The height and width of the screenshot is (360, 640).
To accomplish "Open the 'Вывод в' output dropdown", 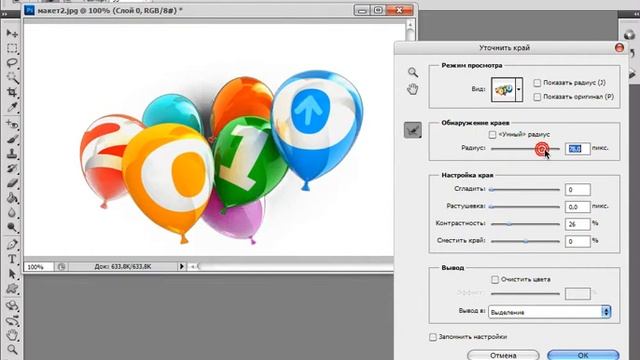I will (x=549, y=312).
